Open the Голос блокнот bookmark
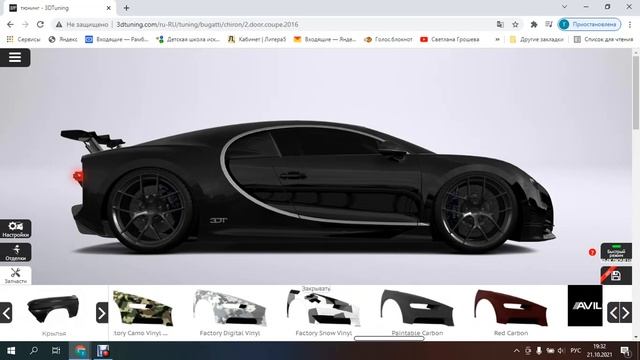Screen dimensions: 640x360 (x=388, y=40)
